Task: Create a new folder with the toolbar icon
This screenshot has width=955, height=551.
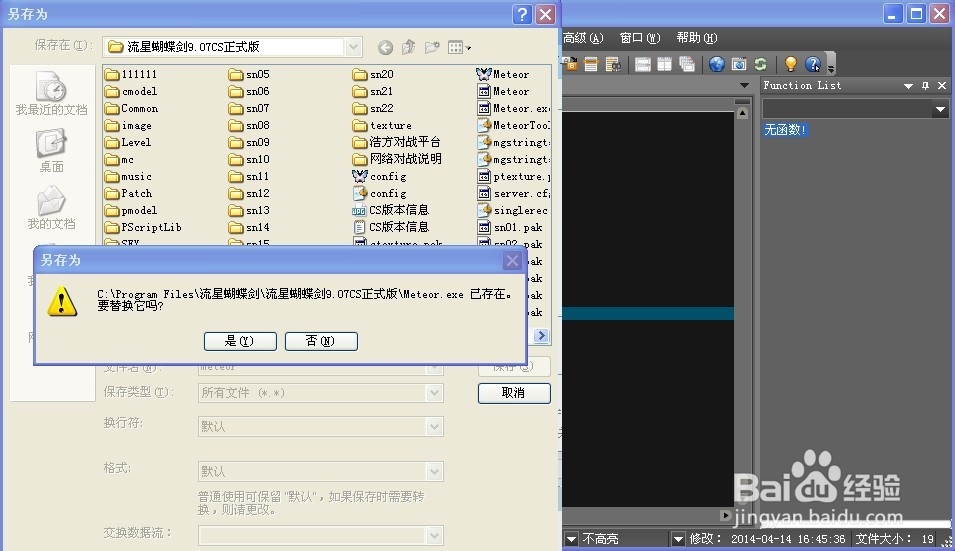Action: coord(432,47)
